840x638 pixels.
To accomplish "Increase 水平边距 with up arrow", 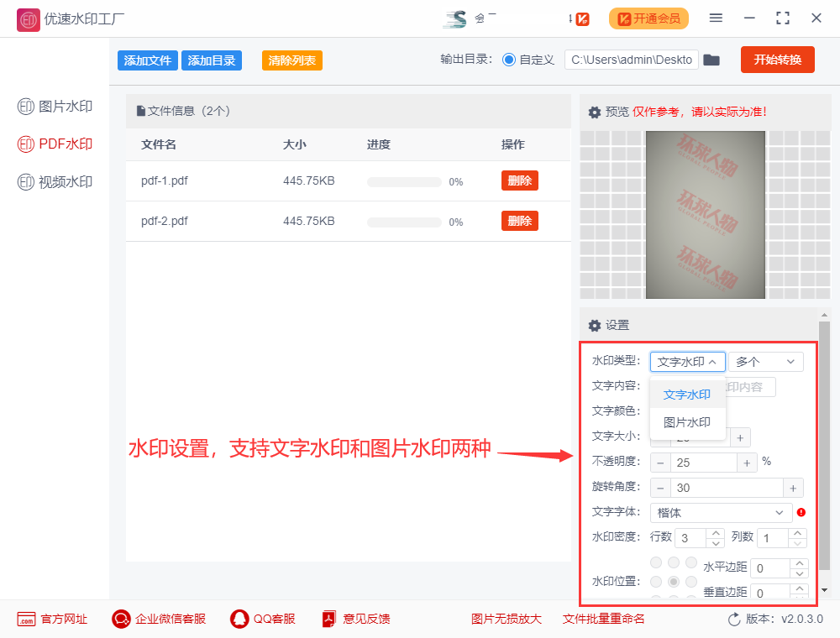I will coord(800,563).
